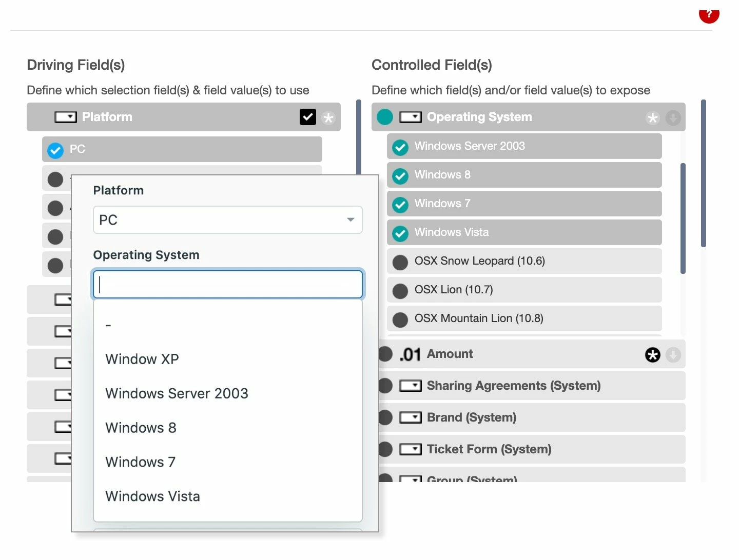The height and width of the screenshot is (560, 739).
Task: Select the Ticket Form (System) field row
Action: 532,449
